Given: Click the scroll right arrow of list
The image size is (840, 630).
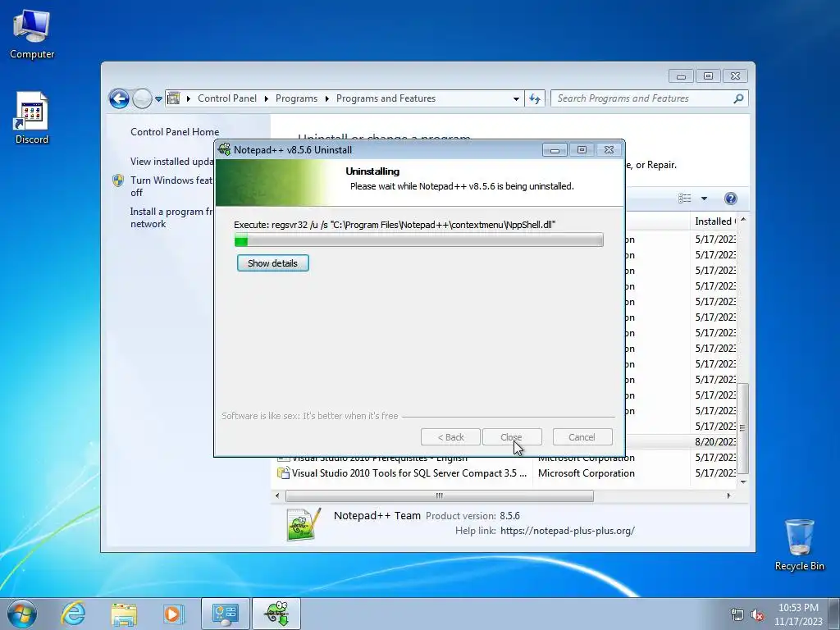Looking at the screenshot, I should point(728,495).
